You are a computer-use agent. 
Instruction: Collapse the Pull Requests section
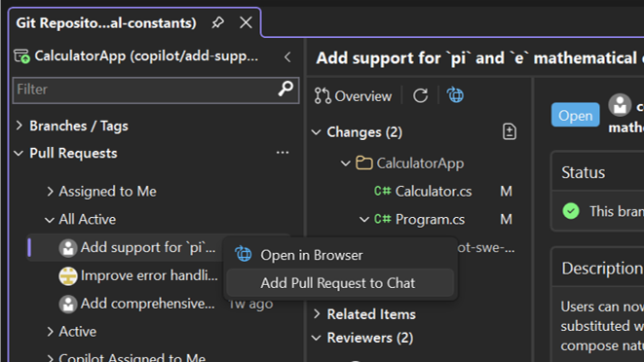[19, 153]
